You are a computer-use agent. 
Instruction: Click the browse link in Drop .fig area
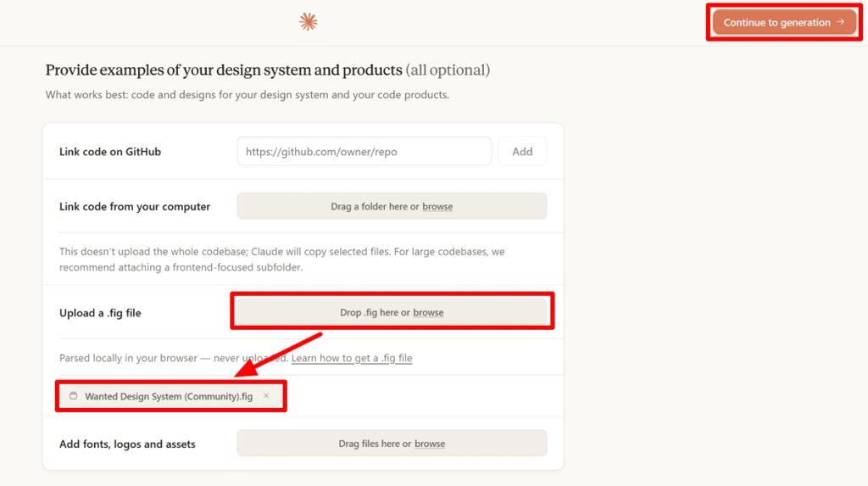[428, 312]
